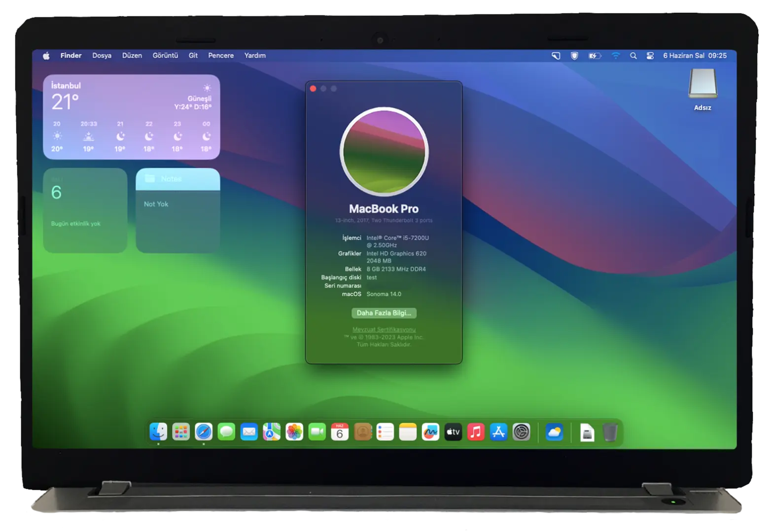
Task: Launch Safari from the Dock
Action: click(204, 432)
